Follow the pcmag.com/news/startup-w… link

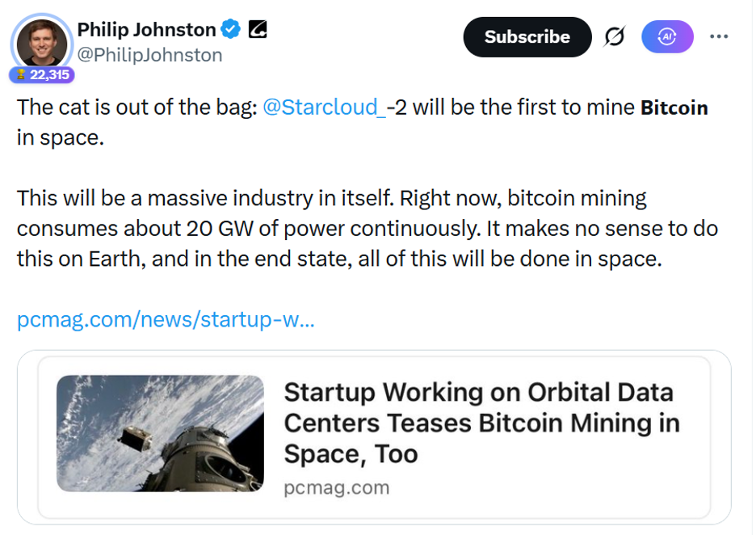click(x=165, y=320)
